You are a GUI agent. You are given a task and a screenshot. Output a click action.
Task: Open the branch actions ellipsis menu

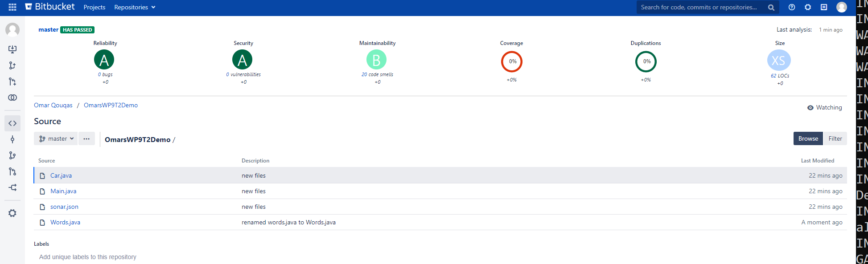(x=86, y=138)
